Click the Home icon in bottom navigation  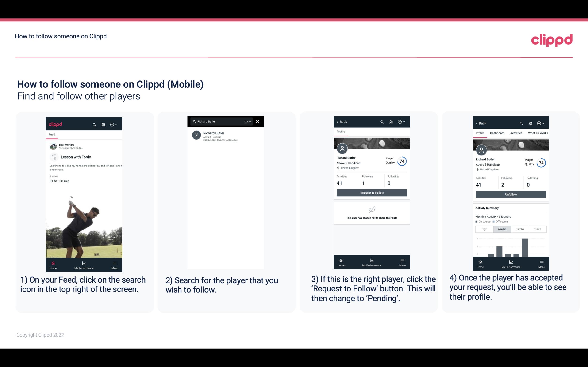pyautogui.click(x=53, y=263)
